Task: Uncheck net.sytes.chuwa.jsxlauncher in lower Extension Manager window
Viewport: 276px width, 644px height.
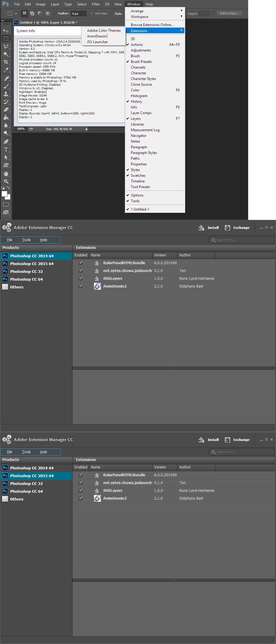Action: pos(81,483)
